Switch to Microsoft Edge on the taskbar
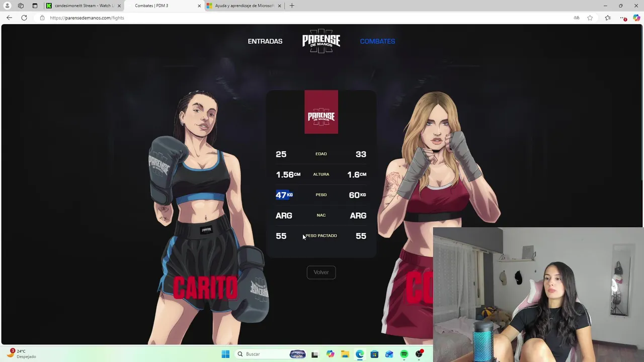 (x=360, y=354)
